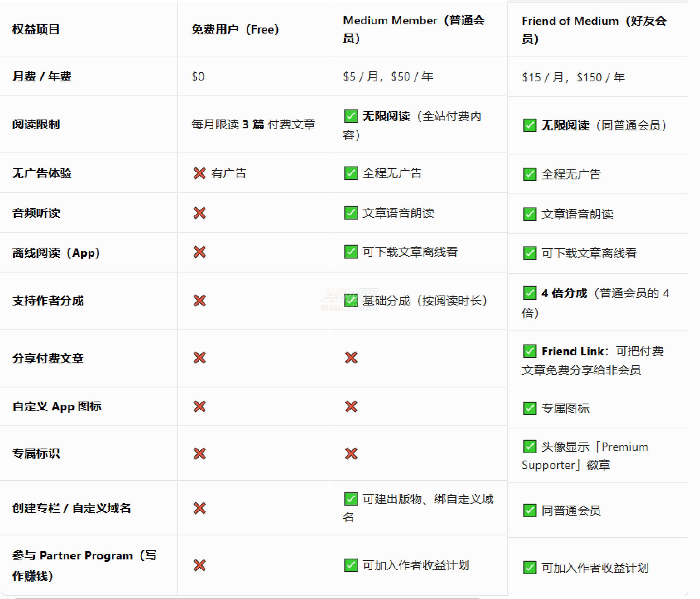Click Friend of Medium check beside 可加入作者收益计划

click(530, 567)
